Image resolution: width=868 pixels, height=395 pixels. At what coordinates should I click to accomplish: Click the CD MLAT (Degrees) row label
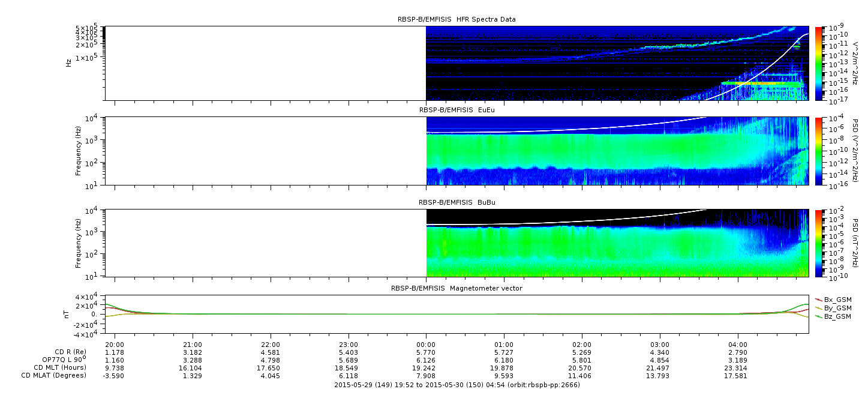coord(56,375)
